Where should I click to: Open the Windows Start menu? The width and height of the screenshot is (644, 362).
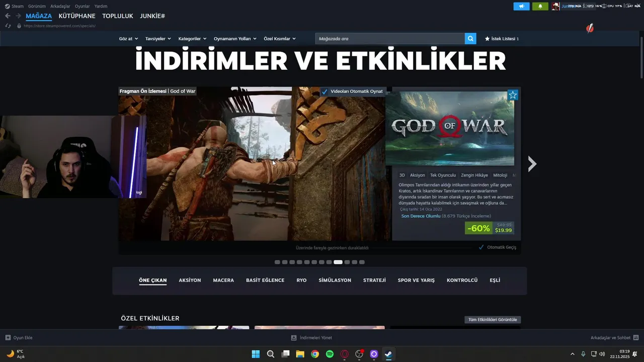[x=256, y=354]
